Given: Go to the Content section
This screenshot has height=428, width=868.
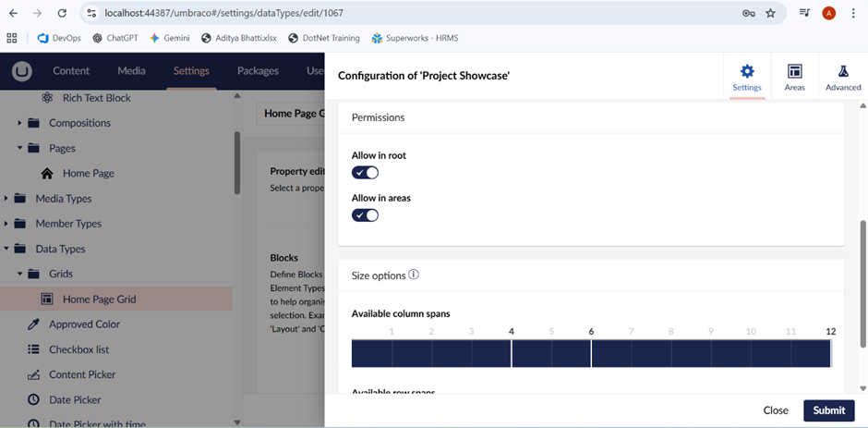Looking at the screenshot, I should point(71,71).
